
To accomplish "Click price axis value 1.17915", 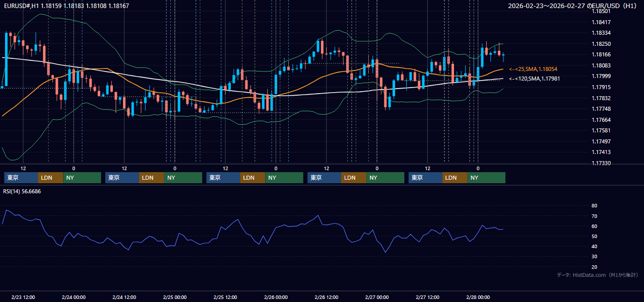I will click(601, 87).
